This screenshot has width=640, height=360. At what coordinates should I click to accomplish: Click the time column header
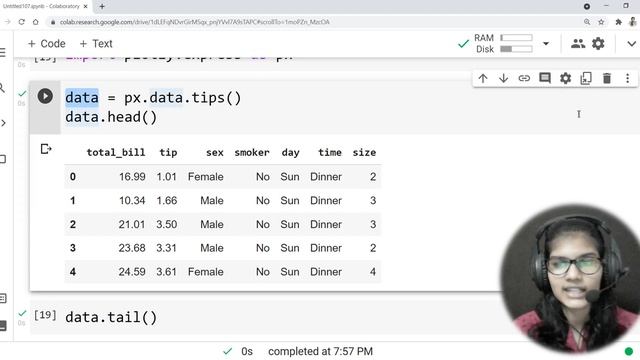330,153
